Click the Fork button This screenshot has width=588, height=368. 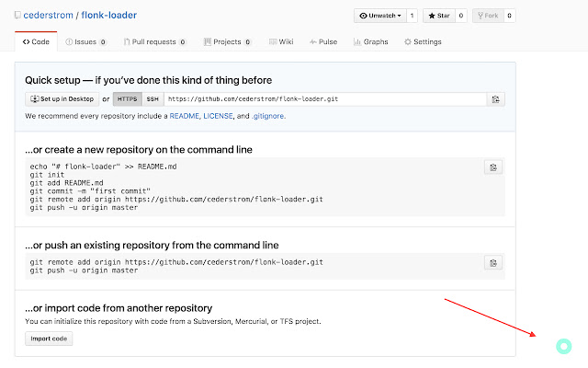[x=488, y=16]
